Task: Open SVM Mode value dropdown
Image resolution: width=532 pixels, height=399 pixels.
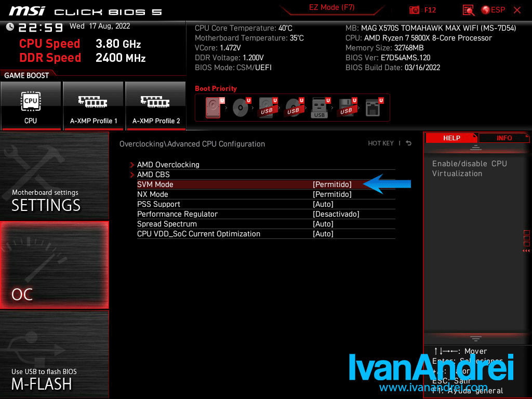Action: 332,184
